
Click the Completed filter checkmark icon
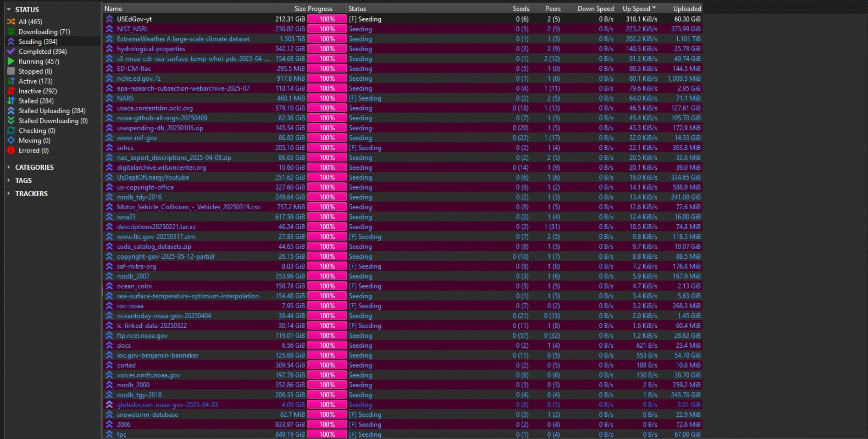tap(11, 51)
